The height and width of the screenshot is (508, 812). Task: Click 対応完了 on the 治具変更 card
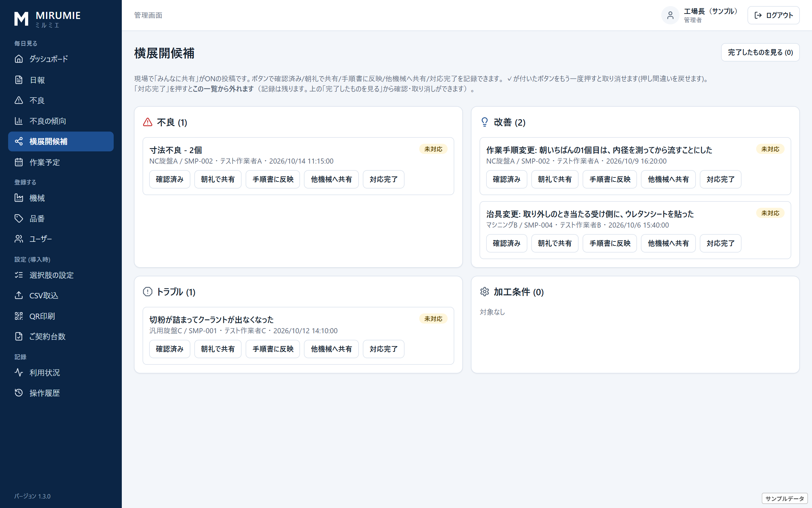(720, 243)
